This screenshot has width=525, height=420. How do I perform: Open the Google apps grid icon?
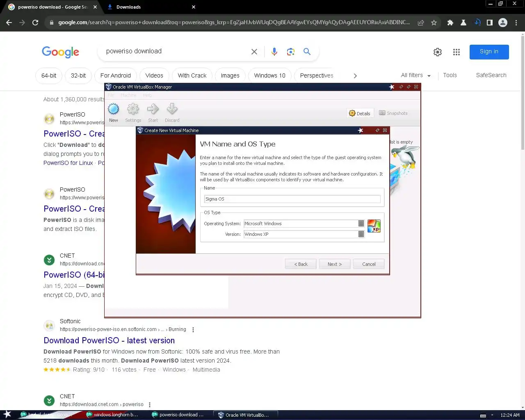tap(457, 52)
